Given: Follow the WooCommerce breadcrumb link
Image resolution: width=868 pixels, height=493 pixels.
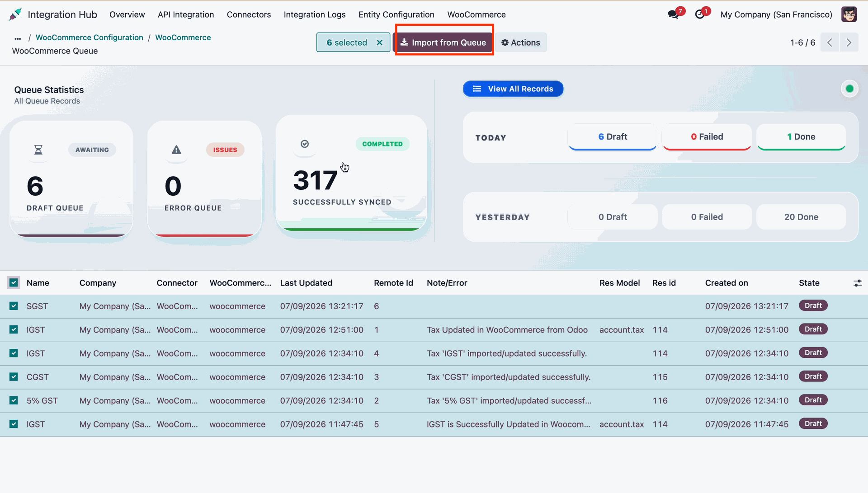Looking at the screenshot, I should tap(183, 38).
